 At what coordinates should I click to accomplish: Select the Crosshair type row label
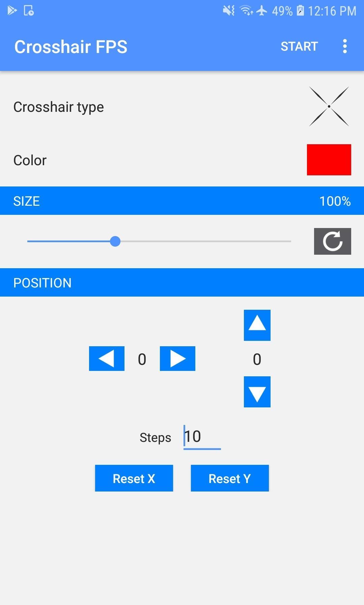(59, 107)
